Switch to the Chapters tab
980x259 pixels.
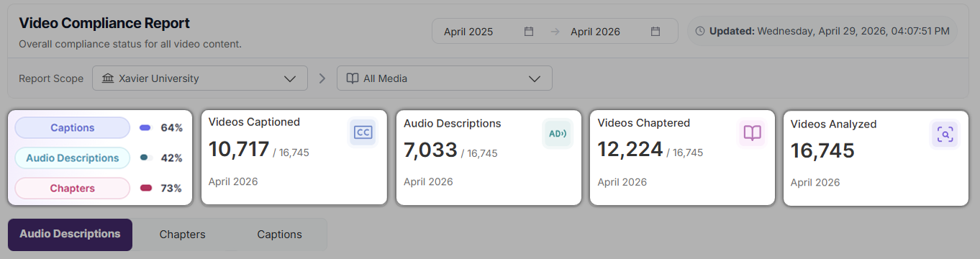coord(183,235)
